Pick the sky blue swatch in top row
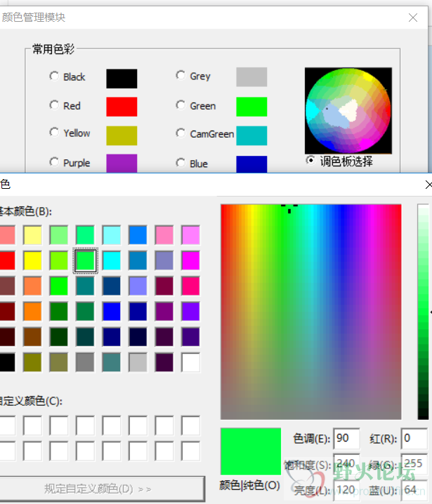The width and height of the screenshot is (432, 504). pyautogui.click(x=138, y=235)
